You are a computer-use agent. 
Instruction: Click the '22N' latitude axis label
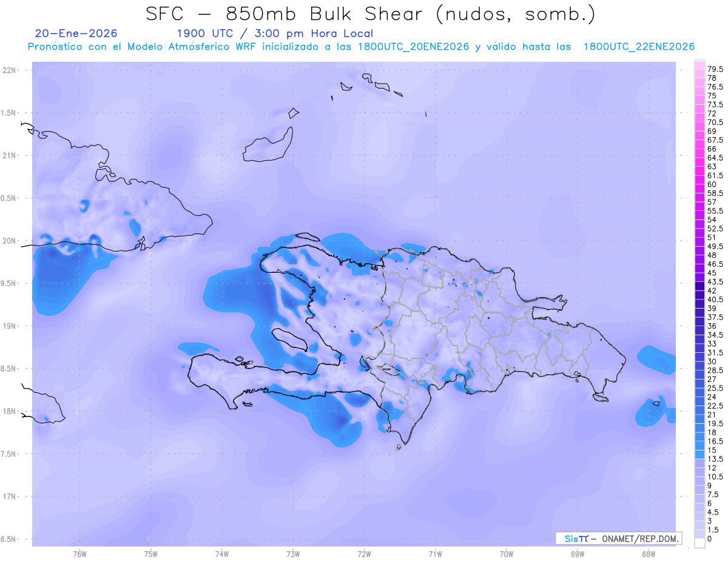[x=9, y=70]
